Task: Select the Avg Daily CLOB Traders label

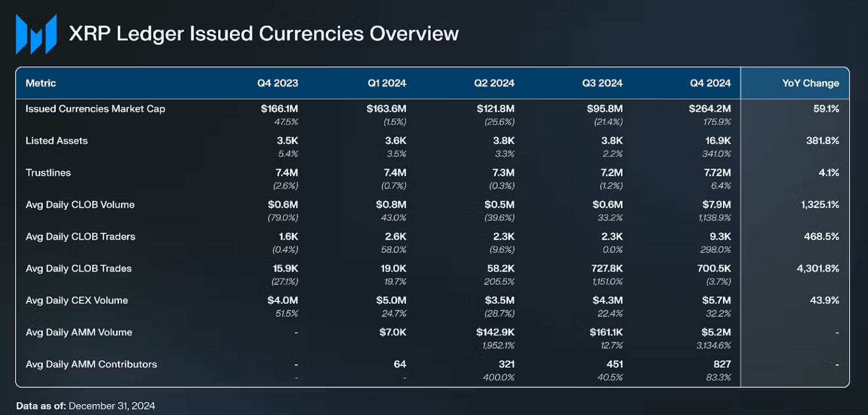Action: coord(81,236)
